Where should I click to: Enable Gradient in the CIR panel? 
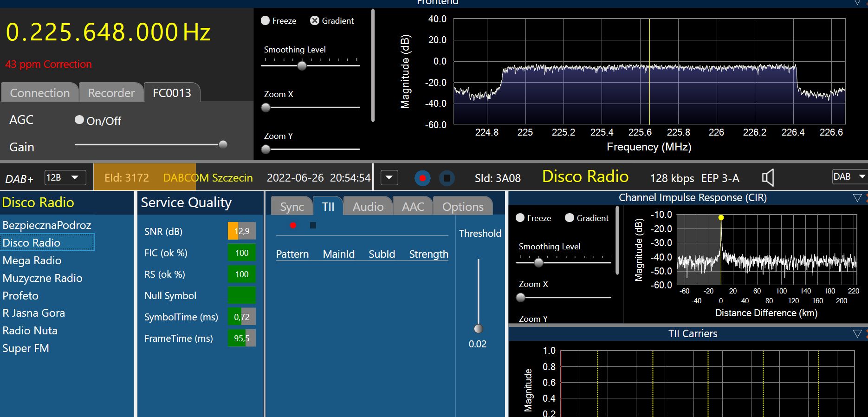(570, 218)
